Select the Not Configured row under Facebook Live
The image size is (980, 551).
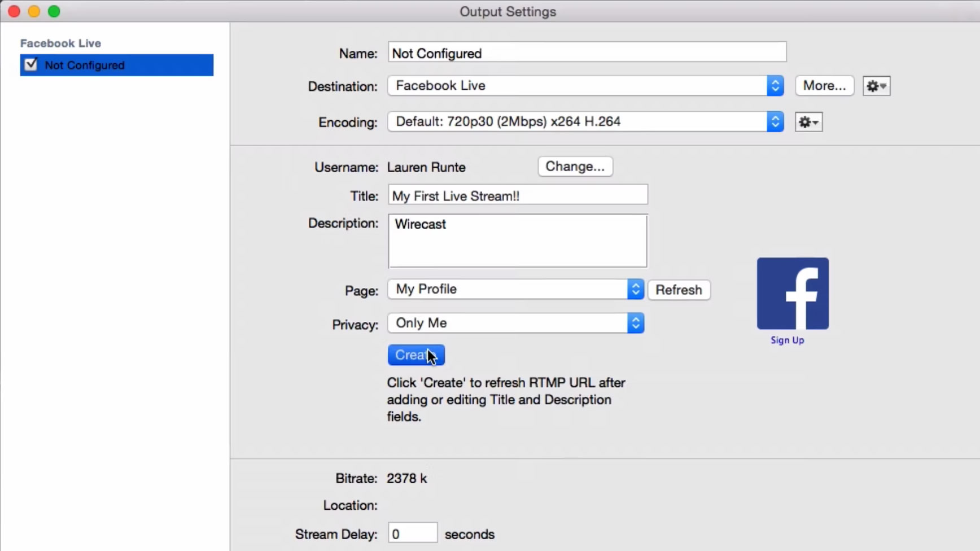pos(117,65)
